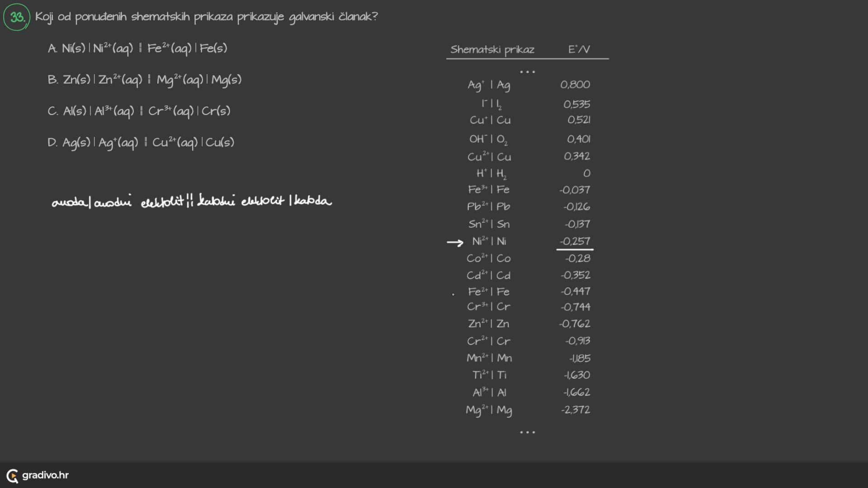Image resolution: width=868 pixels, height=488 pixels.
Task: Select answer B with Zn and Mg
Action: pos(145,80)
